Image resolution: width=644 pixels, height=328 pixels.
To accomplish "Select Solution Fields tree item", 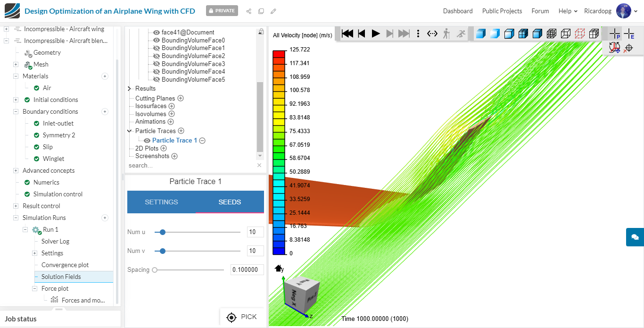I will click(61, 277).
